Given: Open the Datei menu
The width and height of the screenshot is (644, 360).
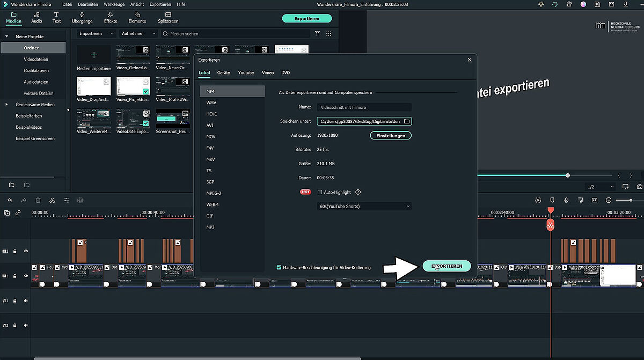Looking at the screenshot, I should point(67,4).
